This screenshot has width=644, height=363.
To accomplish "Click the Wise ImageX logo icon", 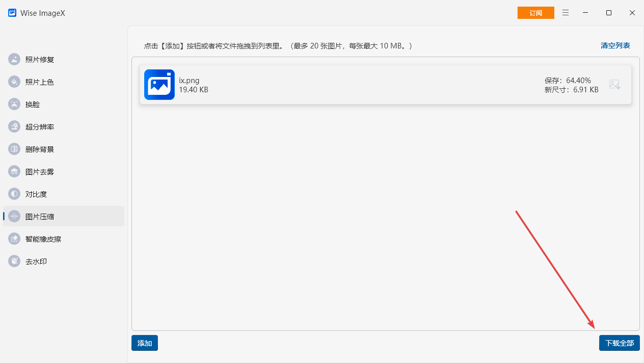I will [x=12, y=13].
